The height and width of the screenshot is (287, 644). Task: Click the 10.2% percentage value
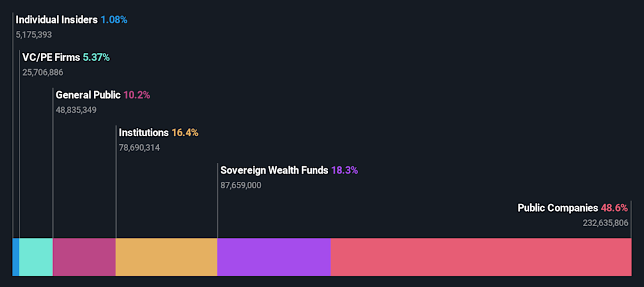pos(137,95)
